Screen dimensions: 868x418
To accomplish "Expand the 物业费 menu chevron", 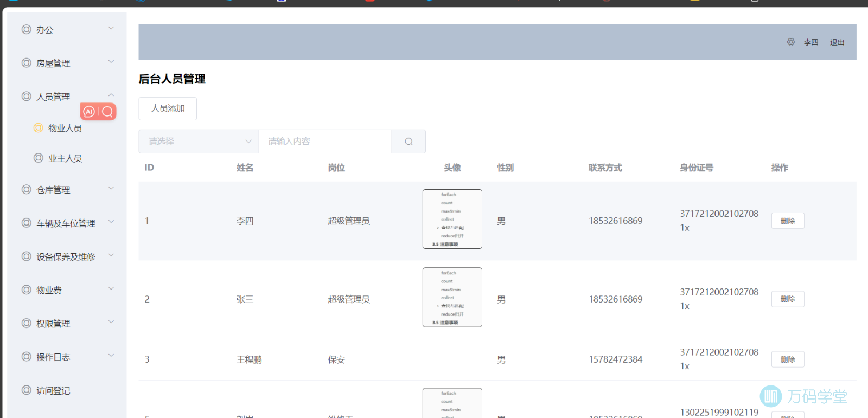I will (111, 288).
